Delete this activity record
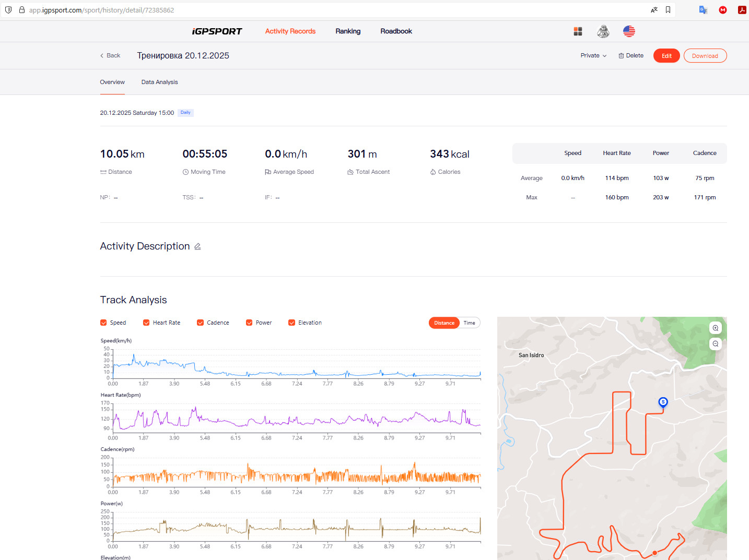The image size is (749, 560). pos(631,56)
